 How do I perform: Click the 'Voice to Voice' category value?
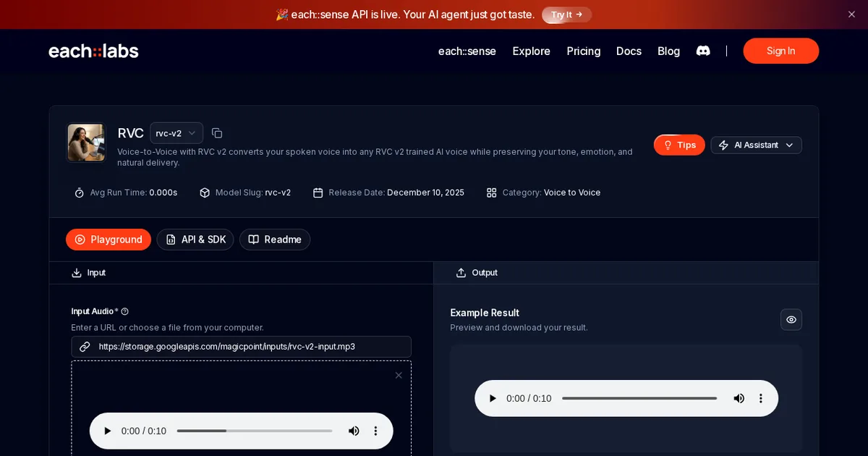click(572, 193)
